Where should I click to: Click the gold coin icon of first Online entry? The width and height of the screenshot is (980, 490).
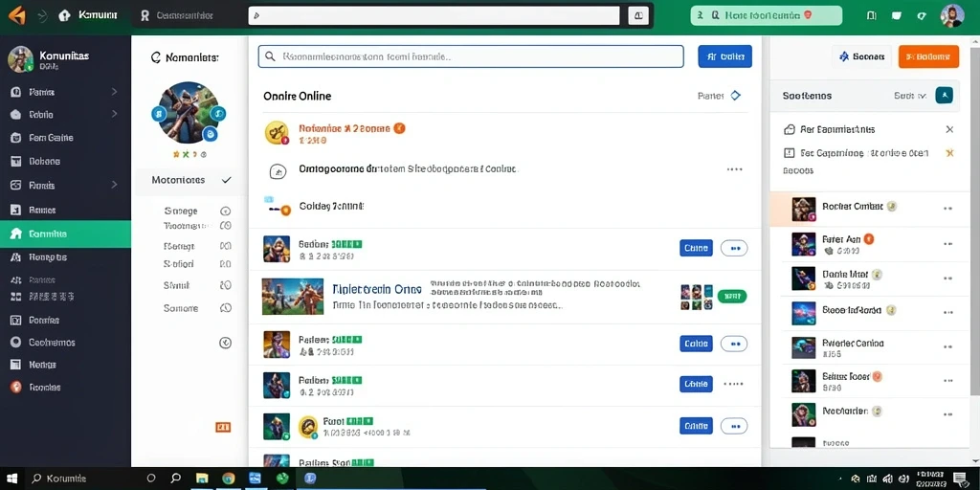tap(277, 132)
